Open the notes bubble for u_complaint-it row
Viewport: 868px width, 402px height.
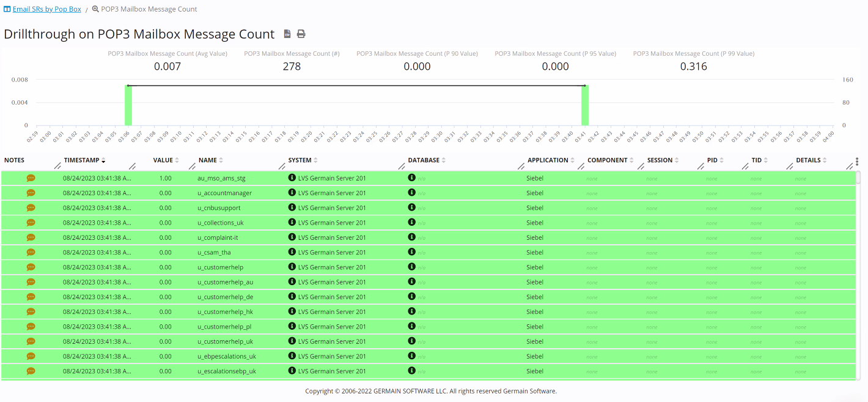(x=31, y=237)
